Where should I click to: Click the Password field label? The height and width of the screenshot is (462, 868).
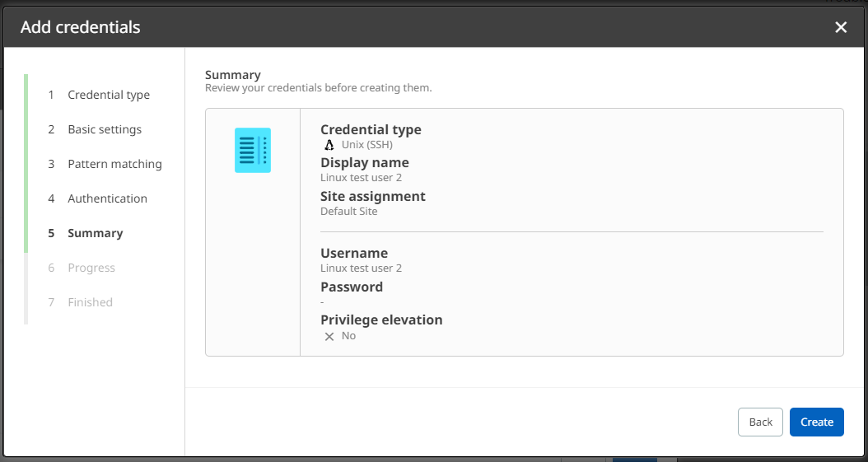tap(352, 287)
